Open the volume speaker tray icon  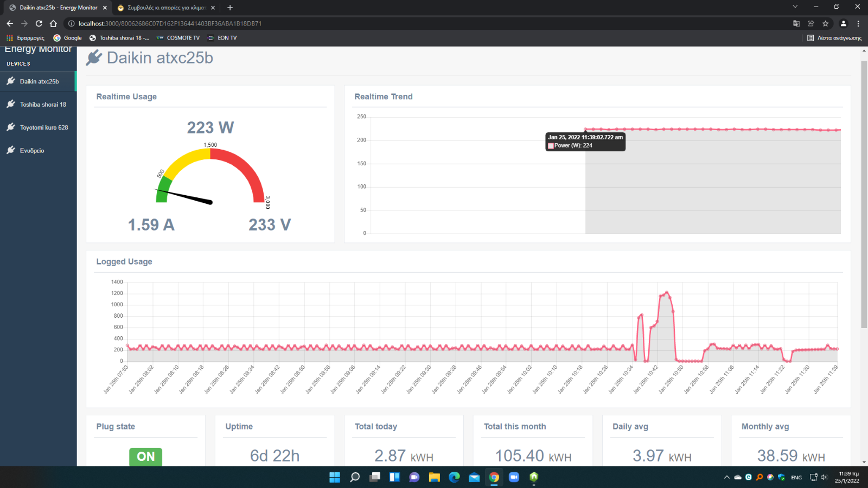point(824,477)
